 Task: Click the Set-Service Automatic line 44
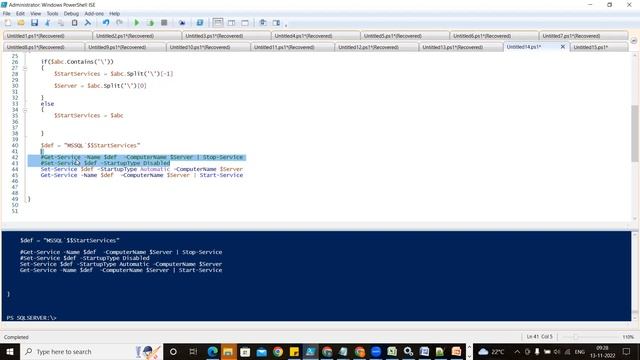[142, 169]
